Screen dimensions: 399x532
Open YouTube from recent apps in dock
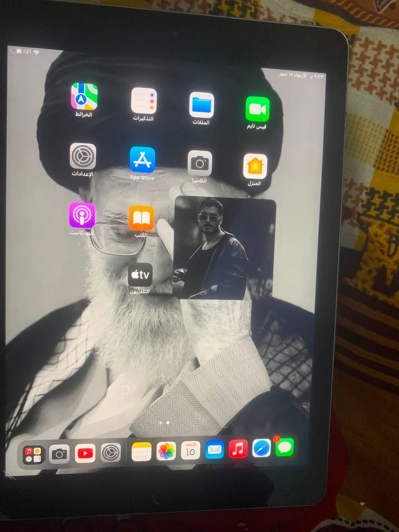coord(85,453)
